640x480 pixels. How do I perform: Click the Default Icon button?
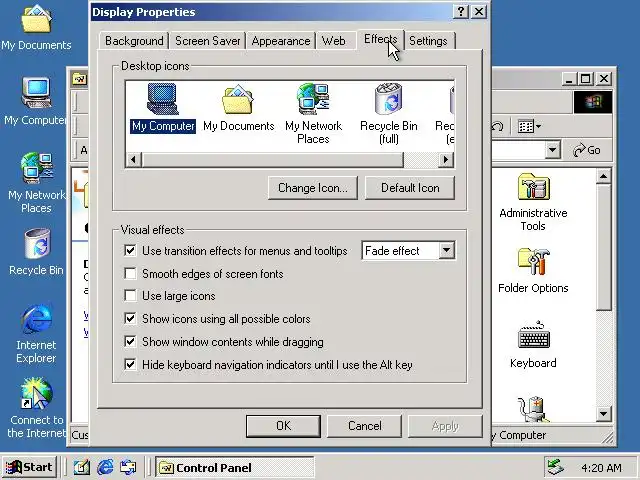click(410, 188)
